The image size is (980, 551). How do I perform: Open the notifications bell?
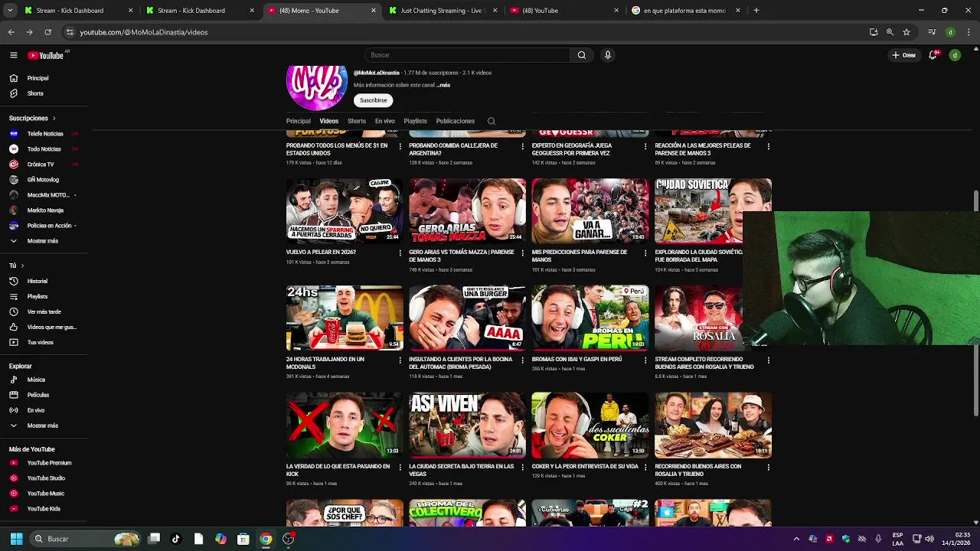coord(933,55)
